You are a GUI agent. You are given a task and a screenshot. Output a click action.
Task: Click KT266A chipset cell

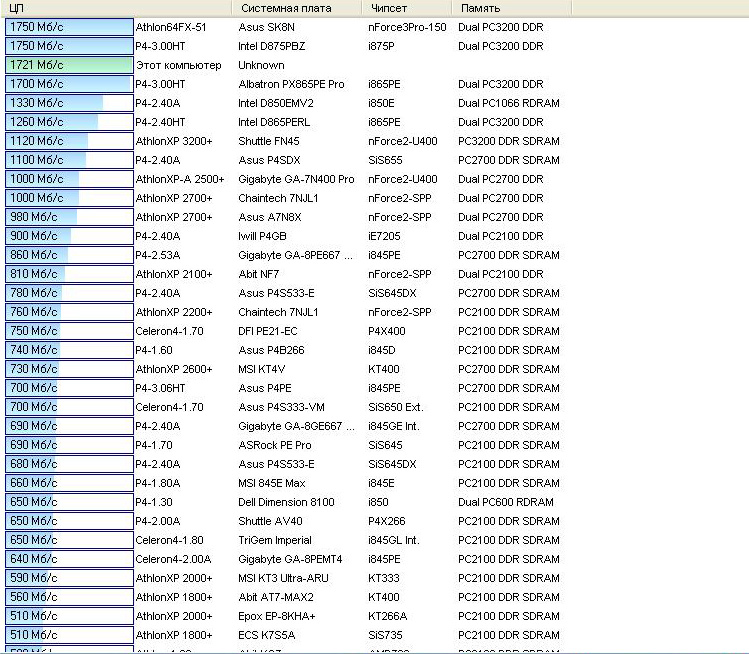click(387, 616)
